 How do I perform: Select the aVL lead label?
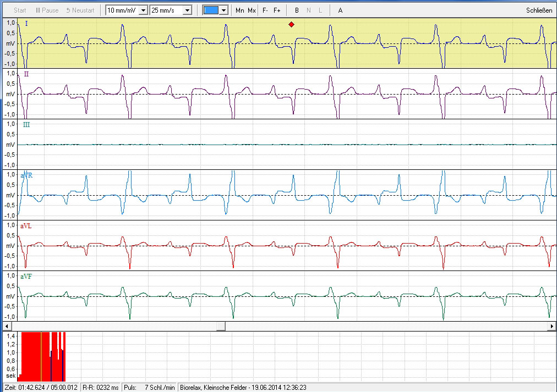26,226
